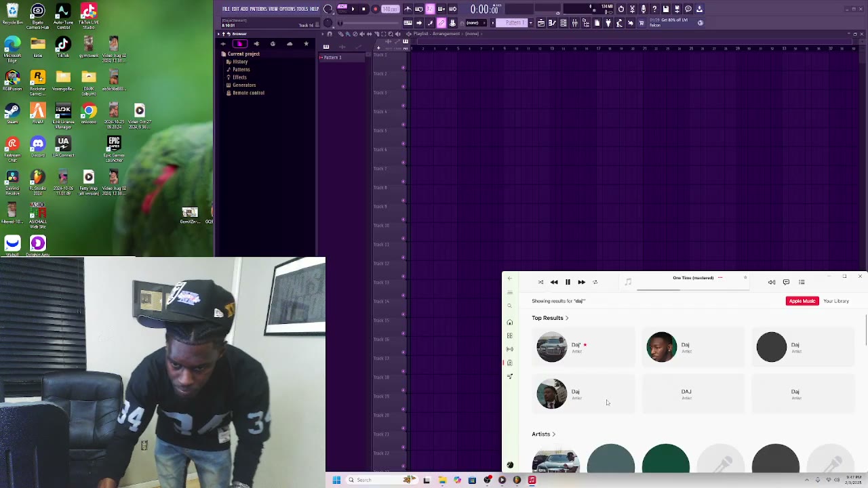Screen dimensions: 868x488
Task: Toggle shuffle in Apple Music player
Action: tap(540, 282)
